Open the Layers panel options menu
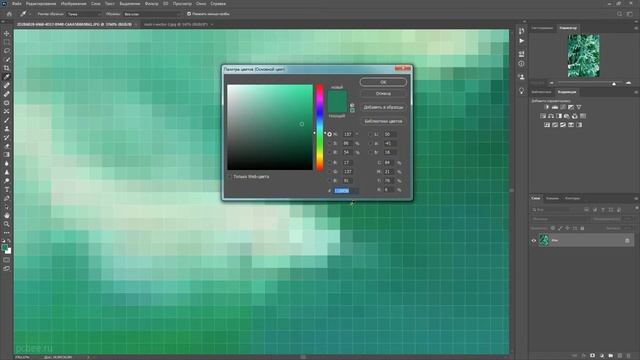Screen dimensions: 640x360 636,198
